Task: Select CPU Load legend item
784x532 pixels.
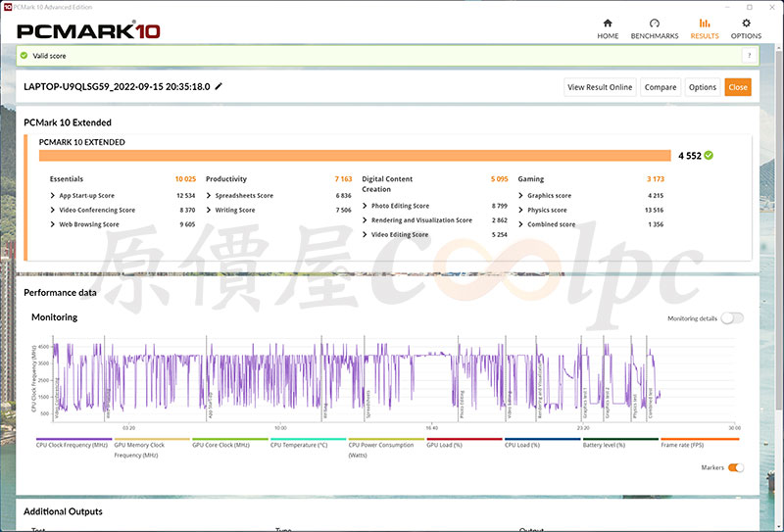Action: pos(543,445)
